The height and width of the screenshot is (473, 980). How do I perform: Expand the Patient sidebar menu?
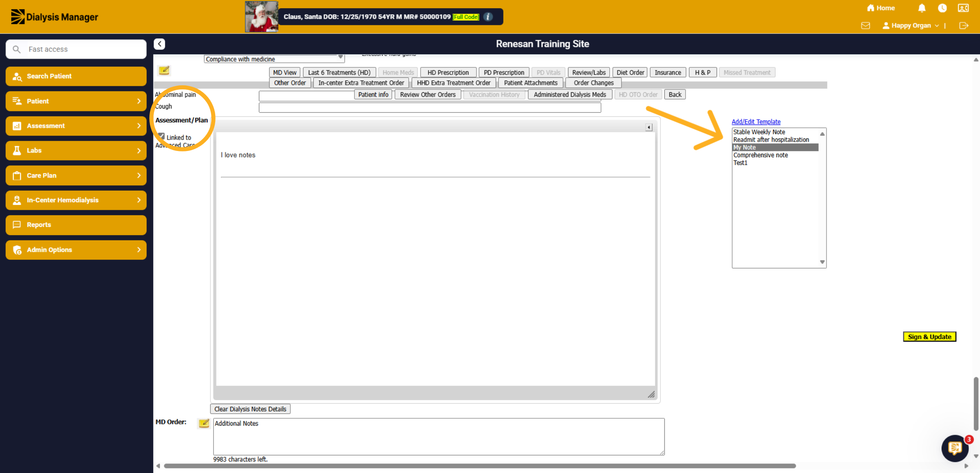[x=76, y=101]
